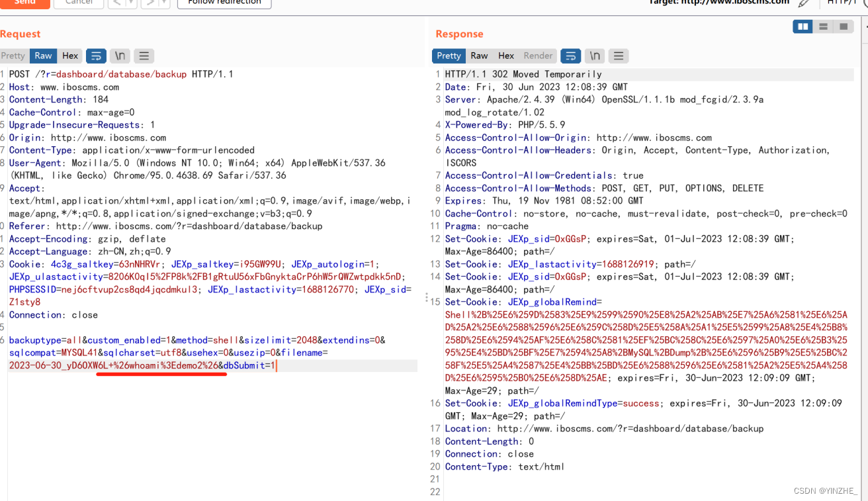Image resolution: width=868 pixels, height=501 pixels.
Task: Click the backuptype=all request body parameter
Action: 46,340
